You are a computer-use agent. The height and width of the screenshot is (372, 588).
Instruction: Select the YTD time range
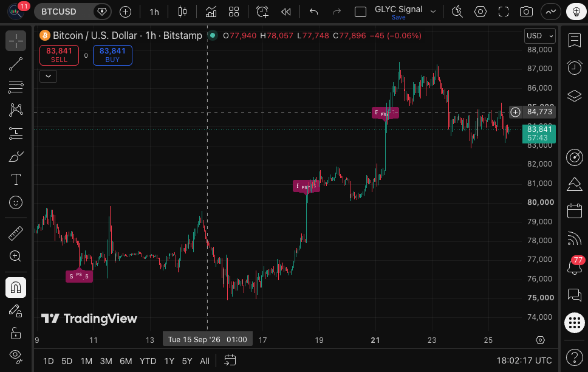click(148, 361)
